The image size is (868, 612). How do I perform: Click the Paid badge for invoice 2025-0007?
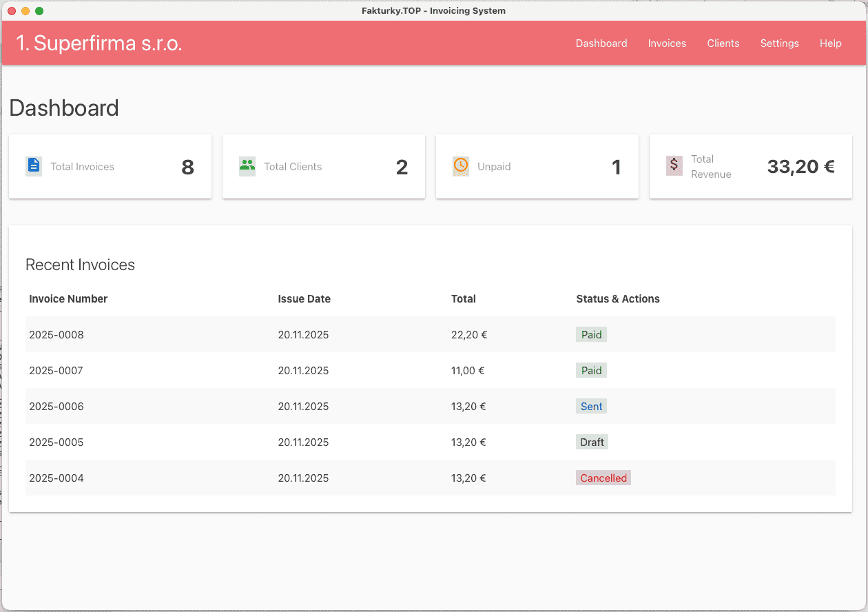(x=591, y=371)
